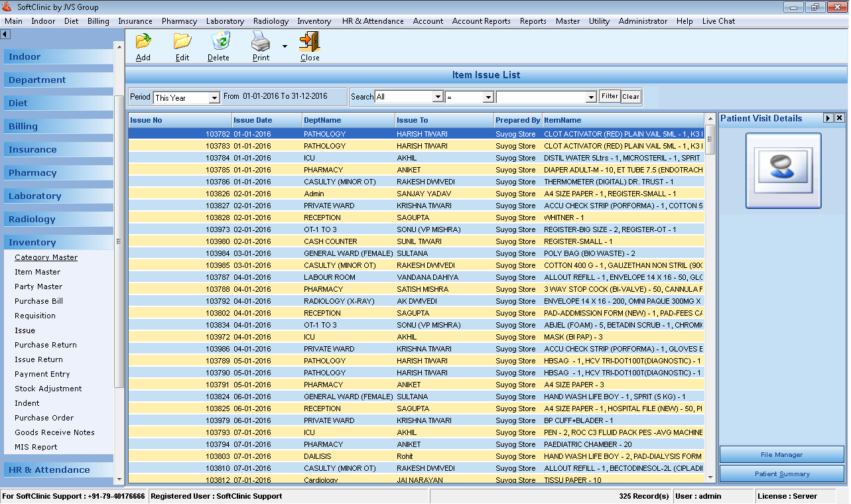Expand Patient Visit Details panel arrow
The image size is (851, 504).
tap(828, 118)
